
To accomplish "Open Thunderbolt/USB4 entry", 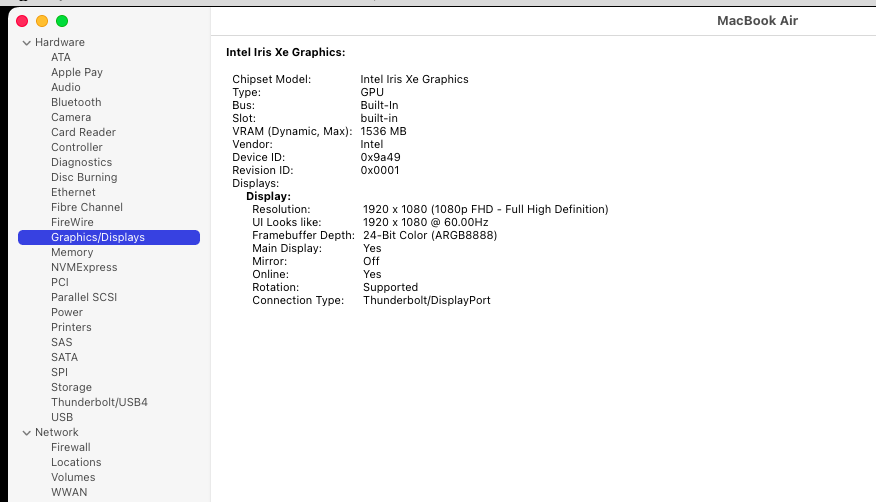I will click(x=99, y=403).
